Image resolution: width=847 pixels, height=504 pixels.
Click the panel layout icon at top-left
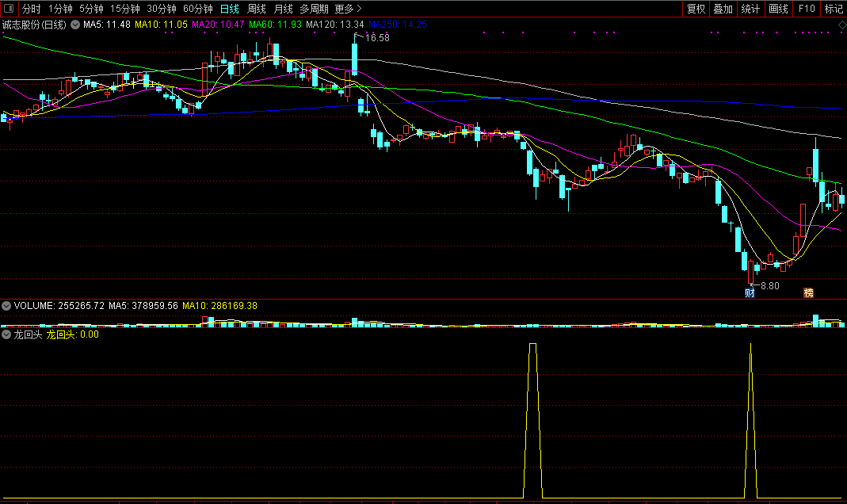[9, 9]
